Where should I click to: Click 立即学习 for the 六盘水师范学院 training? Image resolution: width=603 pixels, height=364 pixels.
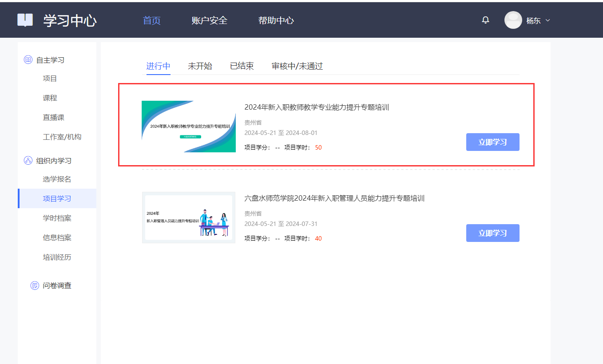[x=492, y=233]
